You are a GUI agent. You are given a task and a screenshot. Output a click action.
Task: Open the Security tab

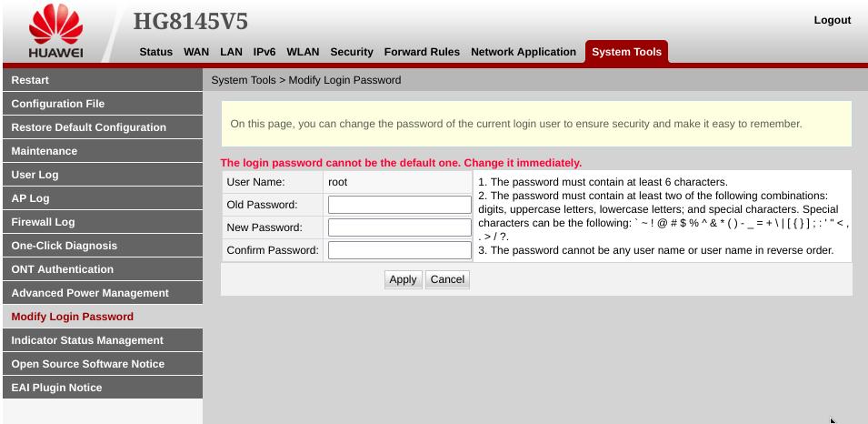pos(352,52)
